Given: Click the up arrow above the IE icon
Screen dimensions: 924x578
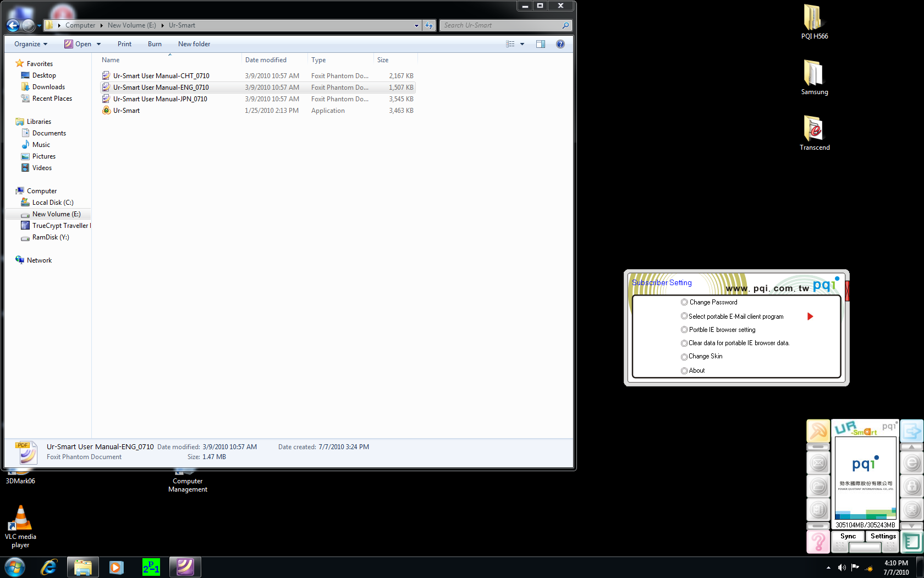Looking at the screenshot, I should point(911,447).
